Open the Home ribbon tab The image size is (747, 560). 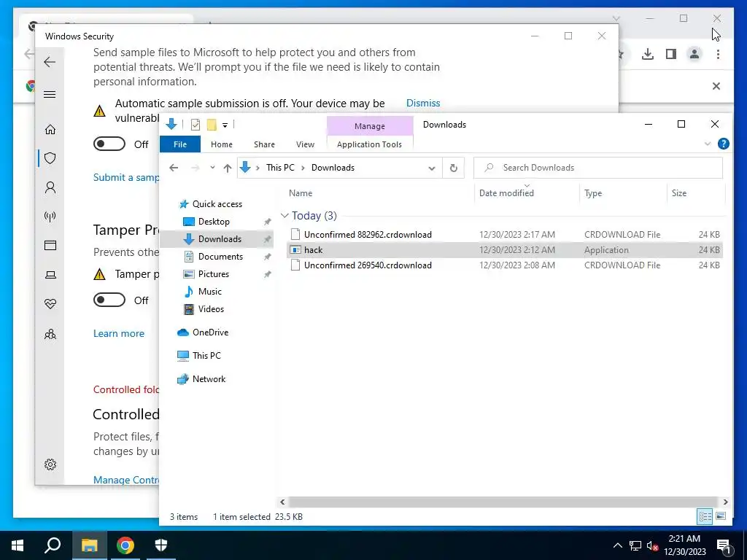tap(222, 144)
